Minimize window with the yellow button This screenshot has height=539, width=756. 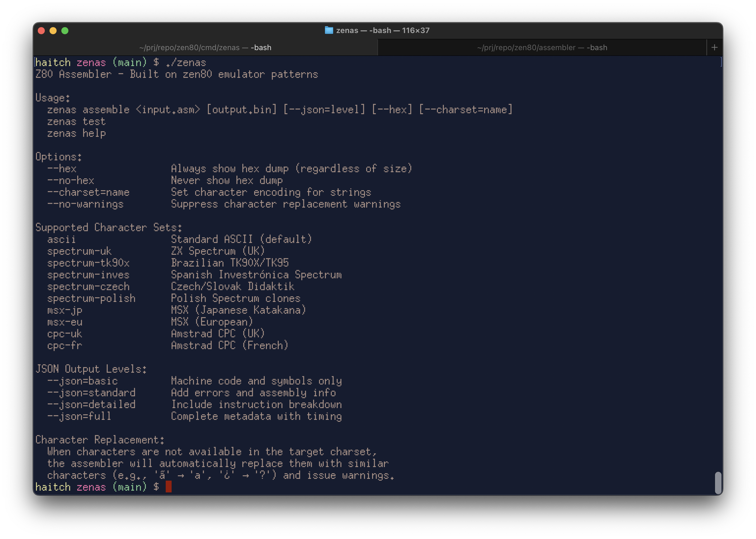click(x=53, y=31)
